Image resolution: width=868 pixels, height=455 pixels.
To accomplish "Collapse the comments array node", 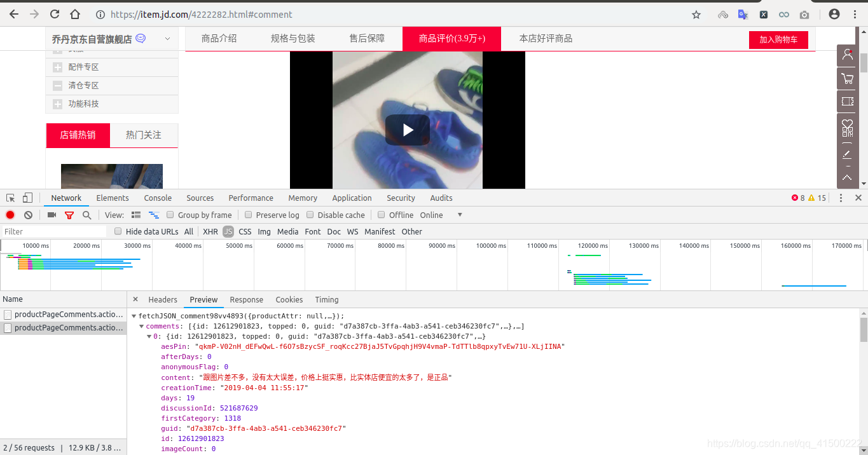I will (x=142, y=326).
